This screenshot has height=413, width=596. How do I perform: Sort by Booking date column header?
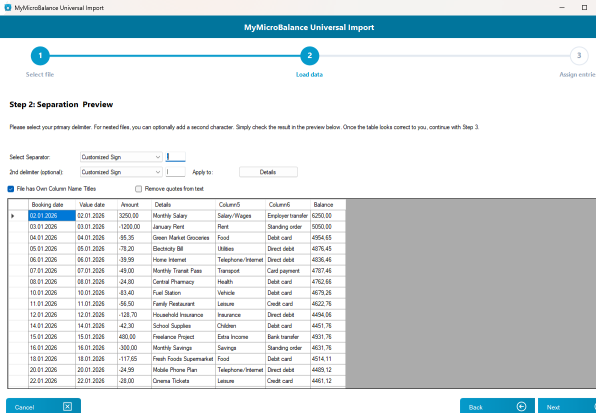(x=52, y=204)
